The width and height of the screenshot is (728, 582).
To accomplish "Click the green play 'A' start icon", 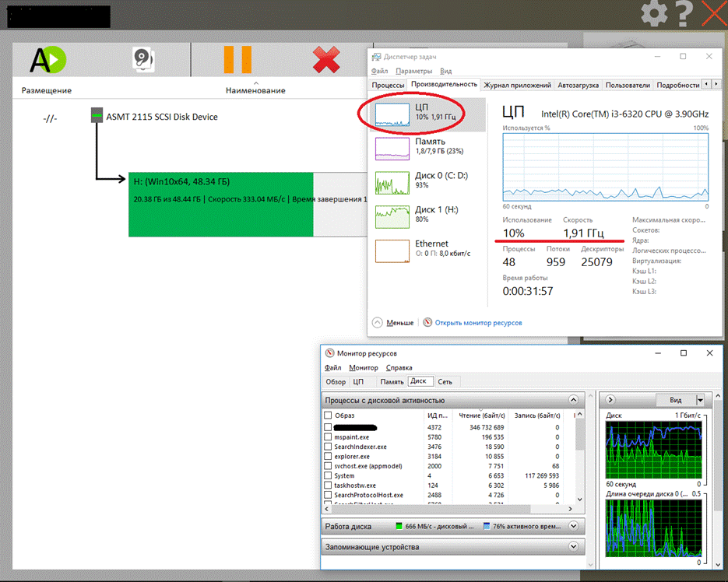I will coord(47,60).
